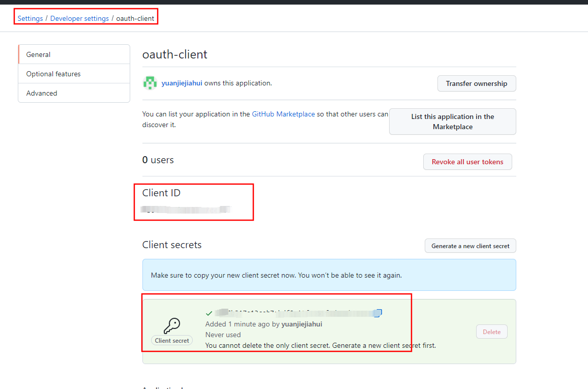Click the Client ID heading
Screen dimensions: 588x389
tap(161, 193)
